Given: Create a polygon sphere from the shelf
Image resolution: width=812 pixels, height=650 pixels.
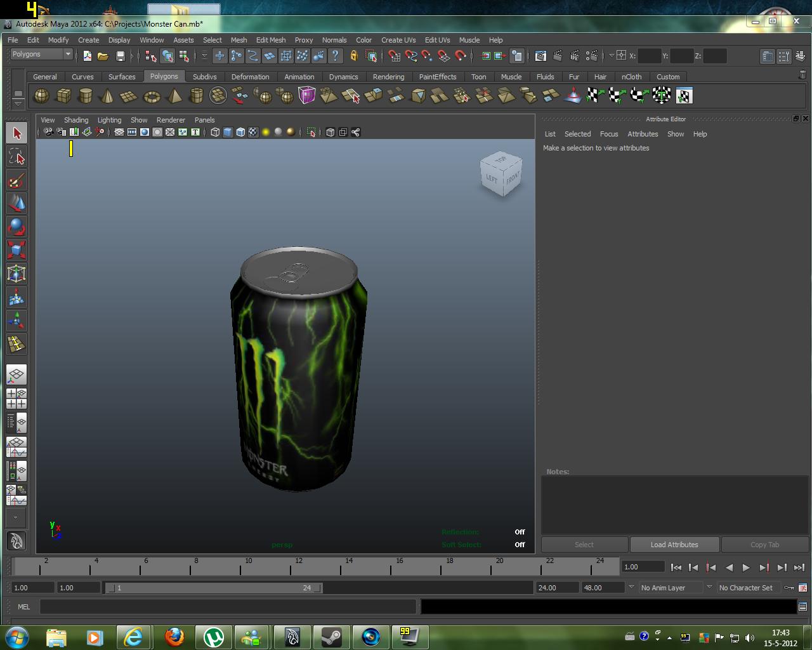Looking at the screenshot, I should coord(41,96).
